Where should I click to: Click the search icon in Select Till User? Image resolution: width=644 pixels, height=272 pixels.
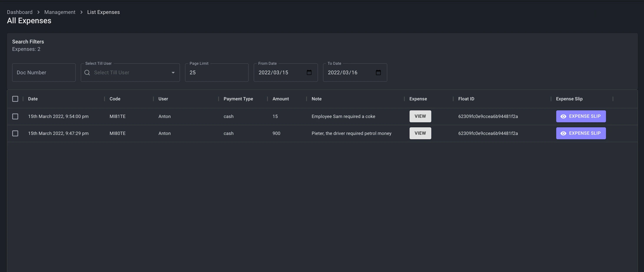pyautogui.click(x=87, y=73)
